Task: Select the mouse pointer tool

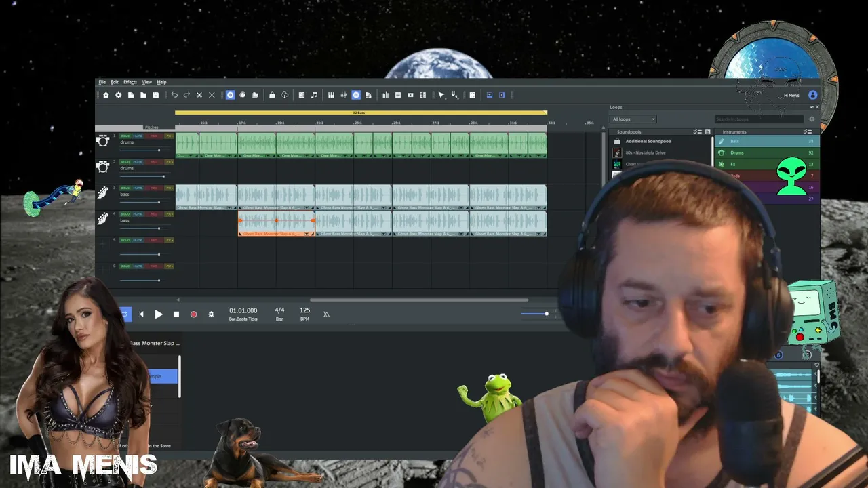Action: 441,95
